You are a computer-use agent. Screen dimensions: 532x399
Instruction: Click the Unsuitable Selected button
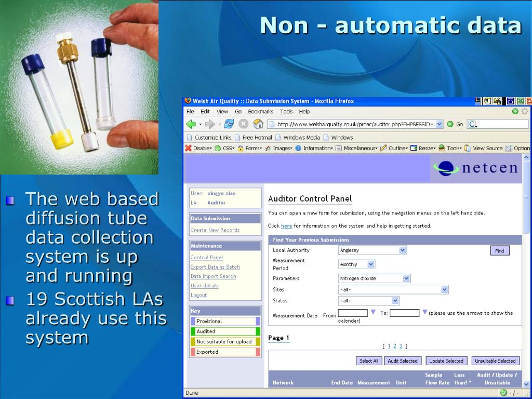(495, 361)
